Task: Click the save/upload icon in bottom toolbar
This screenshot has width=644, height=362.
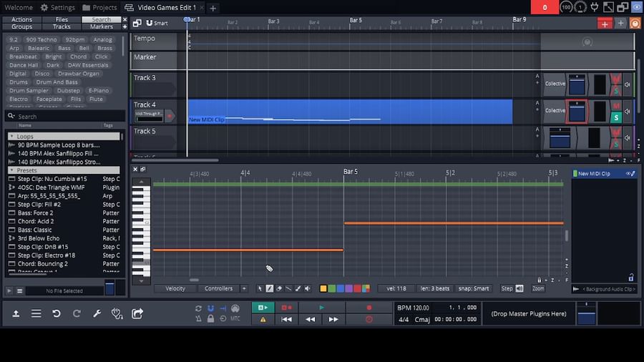Action: pyautogui.click(x=16, y=313)
